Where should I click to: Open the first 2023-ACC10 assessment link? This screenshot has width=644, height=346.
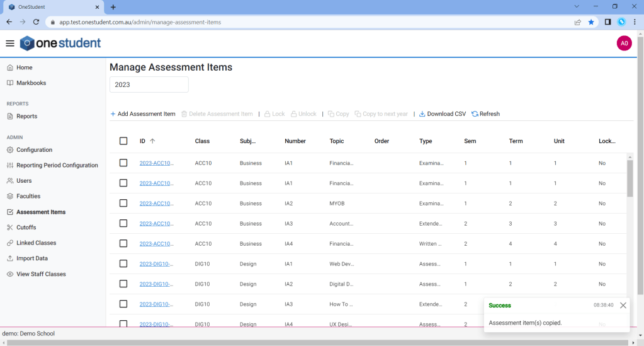click(x=156, y=163)
